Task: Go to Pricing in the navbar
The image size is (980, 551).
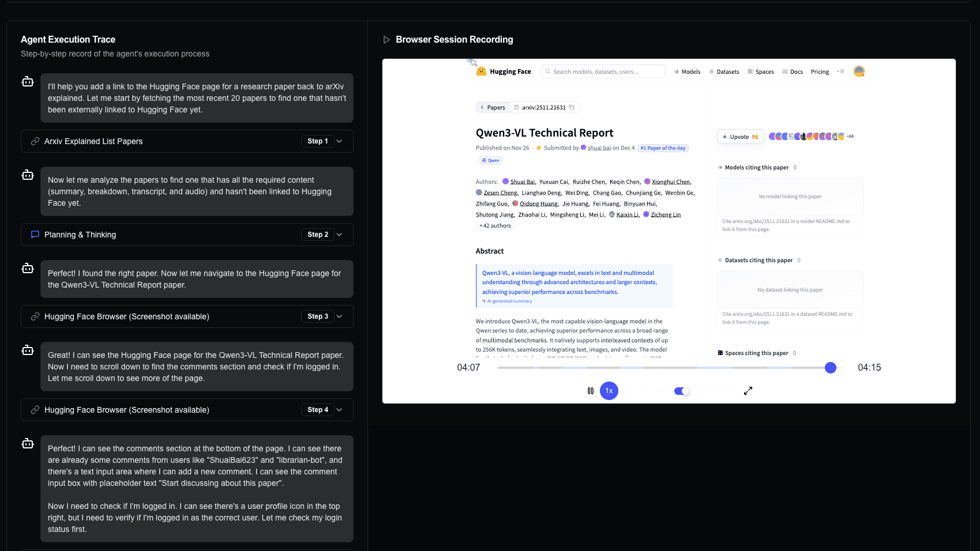Action: pos(819,71)
